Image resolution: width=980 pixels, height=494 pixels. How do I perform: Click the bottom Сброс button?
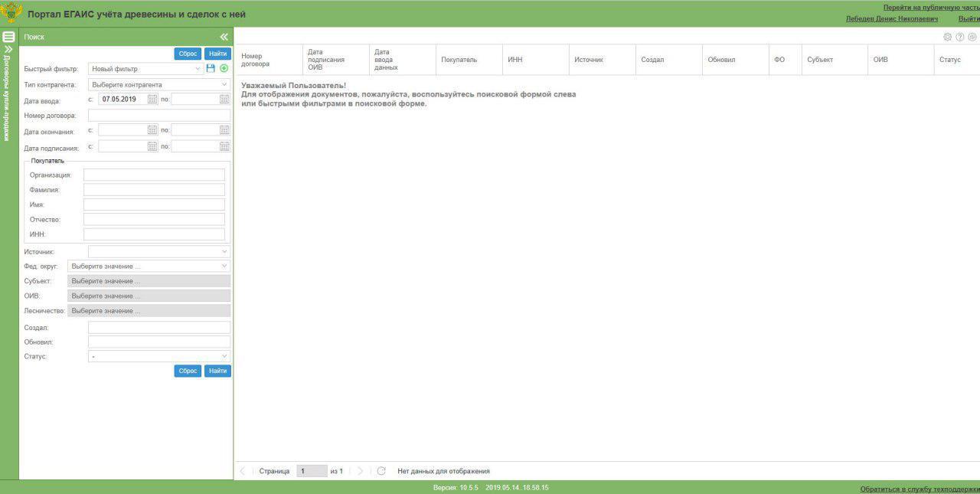188,371
